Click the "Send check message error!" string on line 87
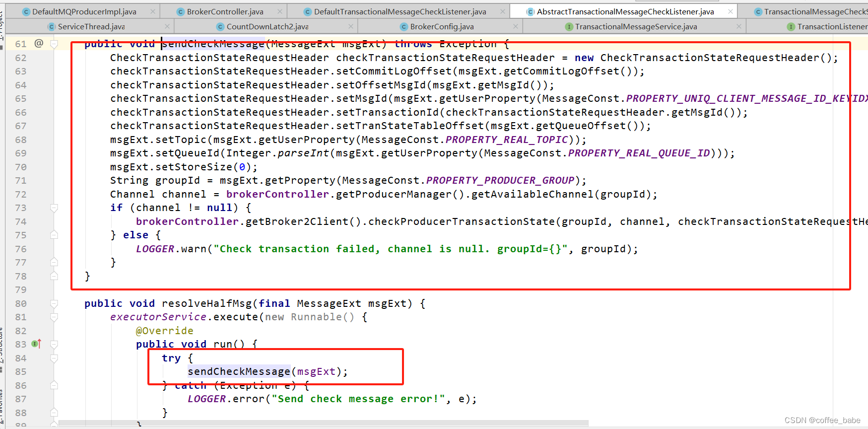The width and height of the screenshot is (868, 429). pyautogui.click(x=358, y=399)
